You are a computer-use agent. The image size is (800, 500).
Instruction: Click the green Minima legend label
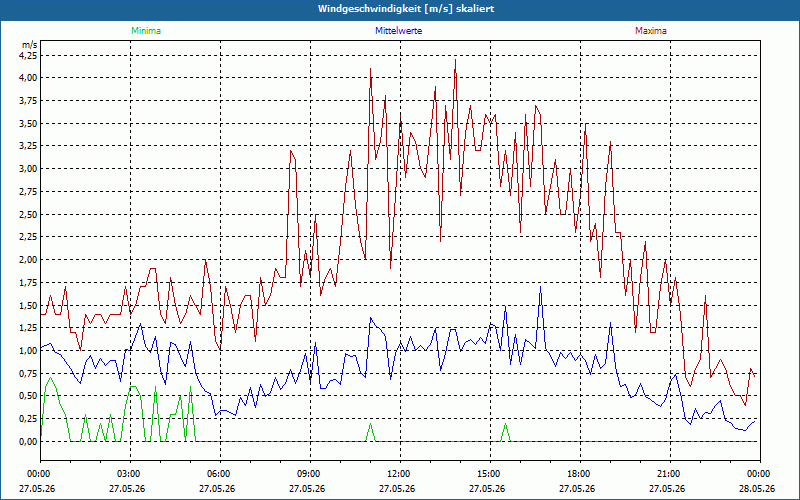(146, 31)
